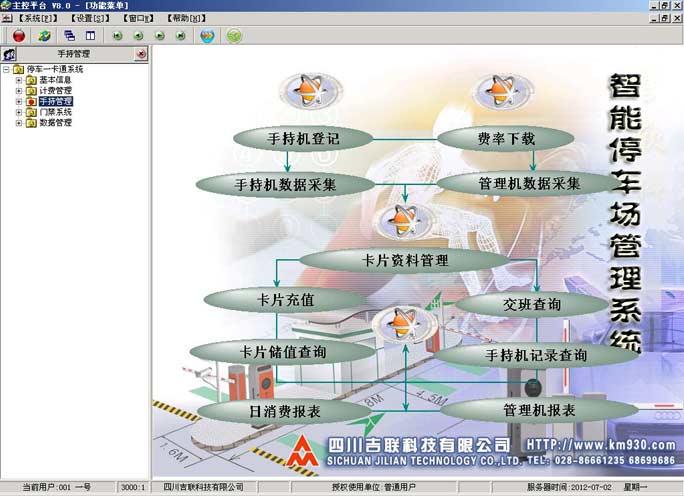Click the globe icon in toolbar

point(207,36)
